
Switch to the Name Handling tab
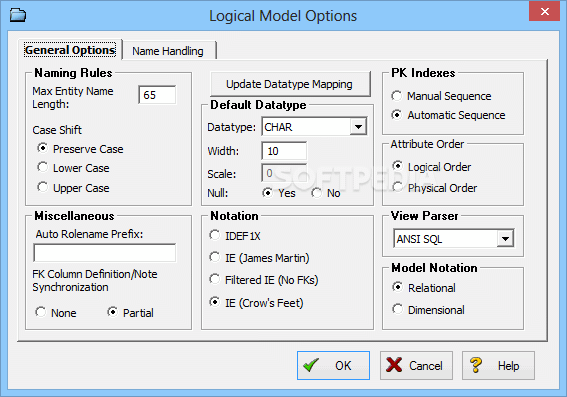pos(168,51)
